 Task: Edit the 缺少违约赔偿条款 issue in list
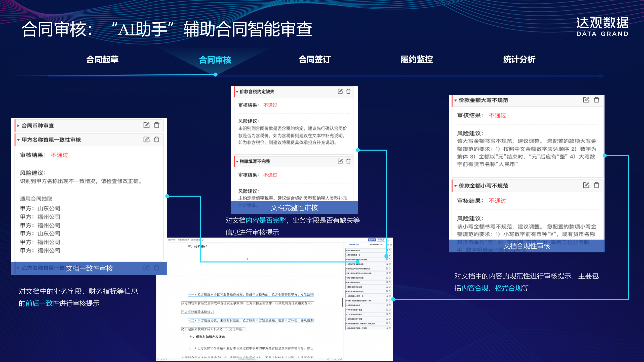pyautogui.click(x=387, y=282)
